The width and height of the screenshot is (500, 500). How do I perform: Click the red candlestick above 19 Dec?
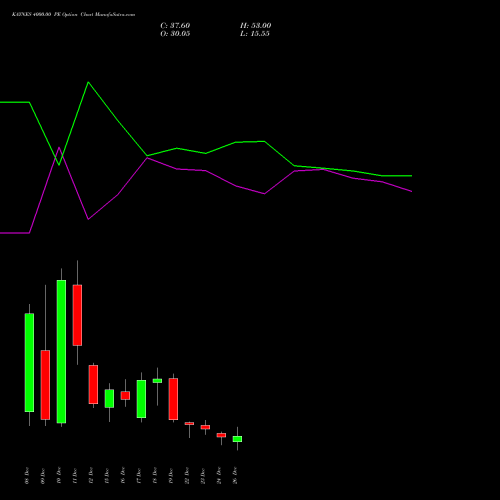(x=173, y=399)
